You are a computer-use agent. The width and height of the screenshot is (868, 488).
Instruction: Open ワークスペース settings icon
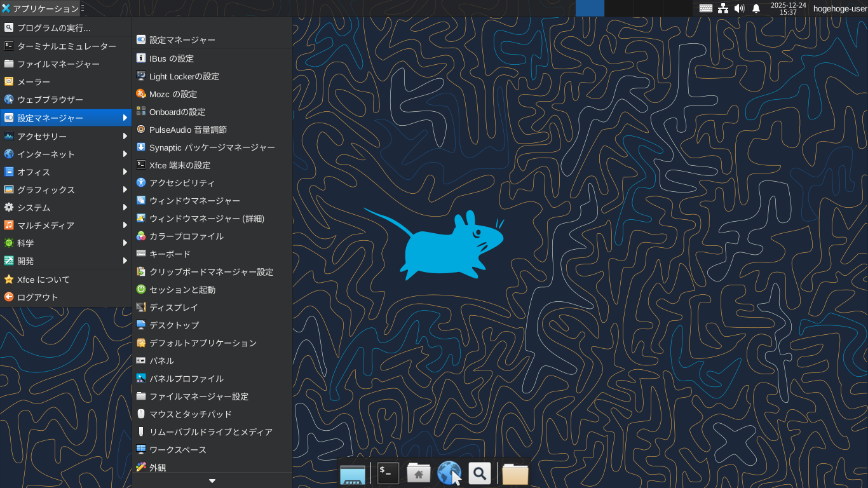coord(141,450)
